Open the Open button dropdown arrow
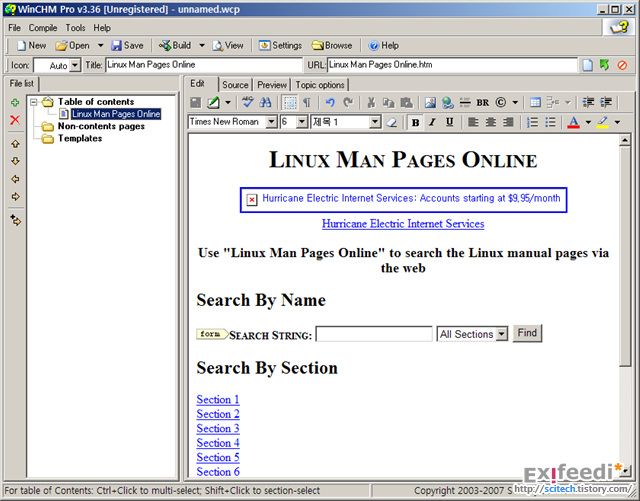This screenshot has height=501, width=640. 100,45
